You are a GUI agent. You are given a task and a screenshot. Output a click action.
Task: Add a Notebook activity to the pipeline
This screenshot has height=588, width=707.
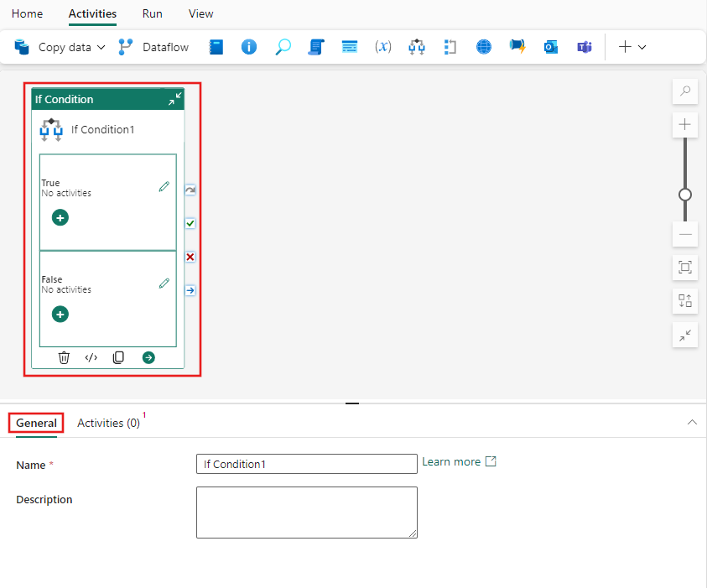[x=216, y=47]
